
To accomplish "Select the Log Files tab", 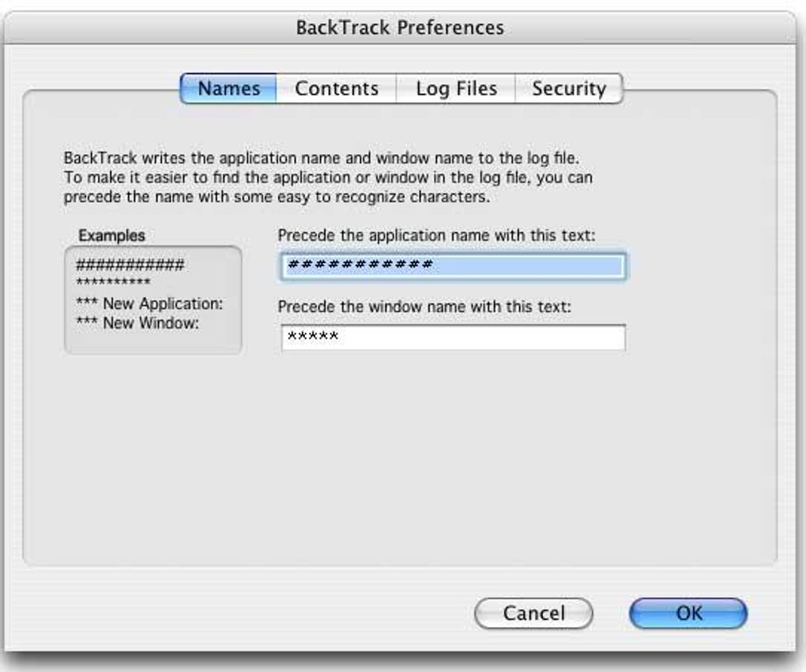I will [x=456, y=88].
